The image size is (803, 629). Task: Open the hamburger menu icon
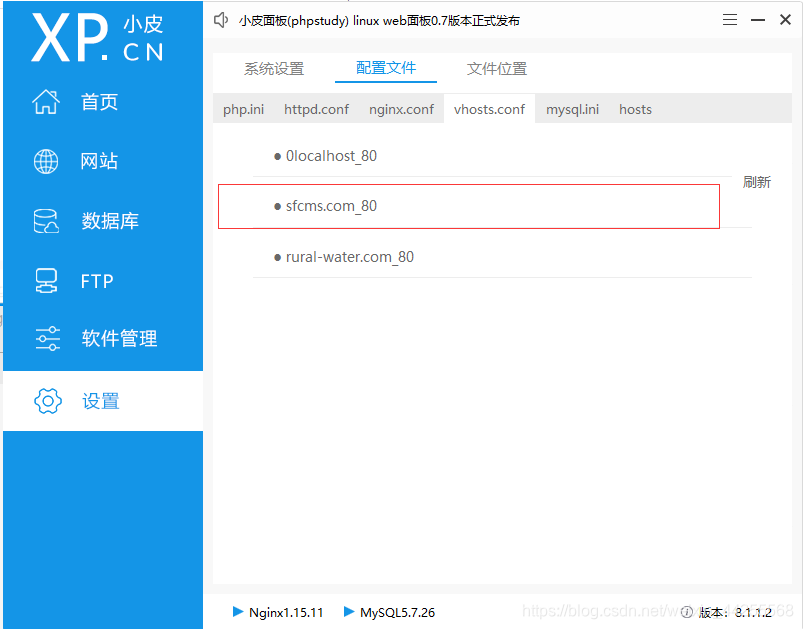coord(730,20)
